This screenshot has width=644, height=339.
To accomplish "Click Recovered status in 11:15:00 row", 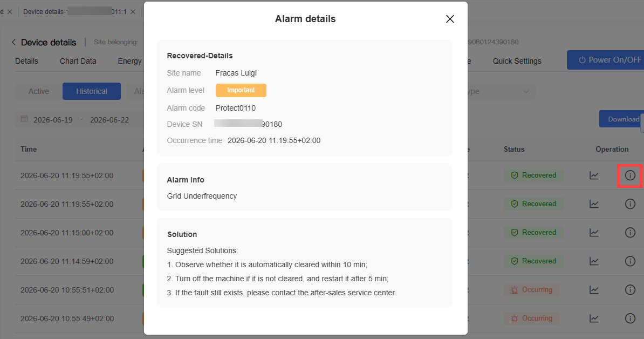I will [x=533, y=233].
